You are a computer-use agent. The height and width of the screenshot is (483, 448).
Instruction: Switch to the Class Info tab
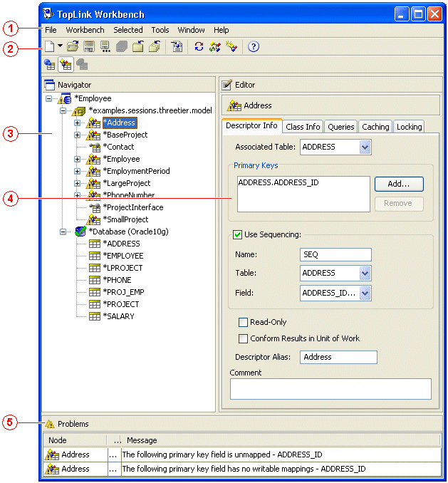303,127
